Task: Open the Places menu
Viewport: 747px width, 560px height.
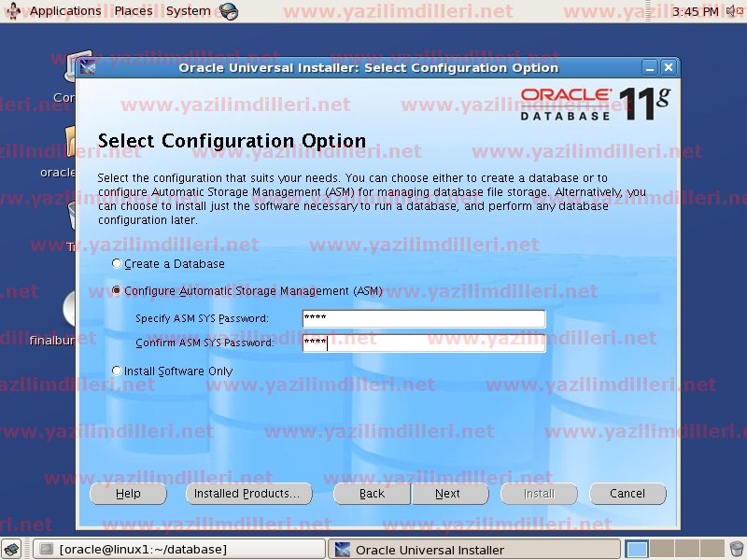Action: click(x=134, y=11)
